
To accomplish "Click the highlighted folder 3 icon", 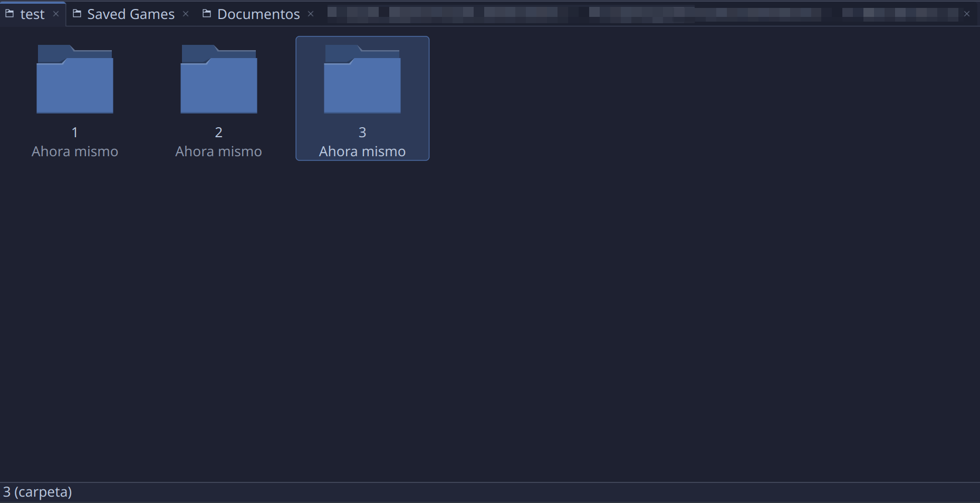I will point(362,80).
